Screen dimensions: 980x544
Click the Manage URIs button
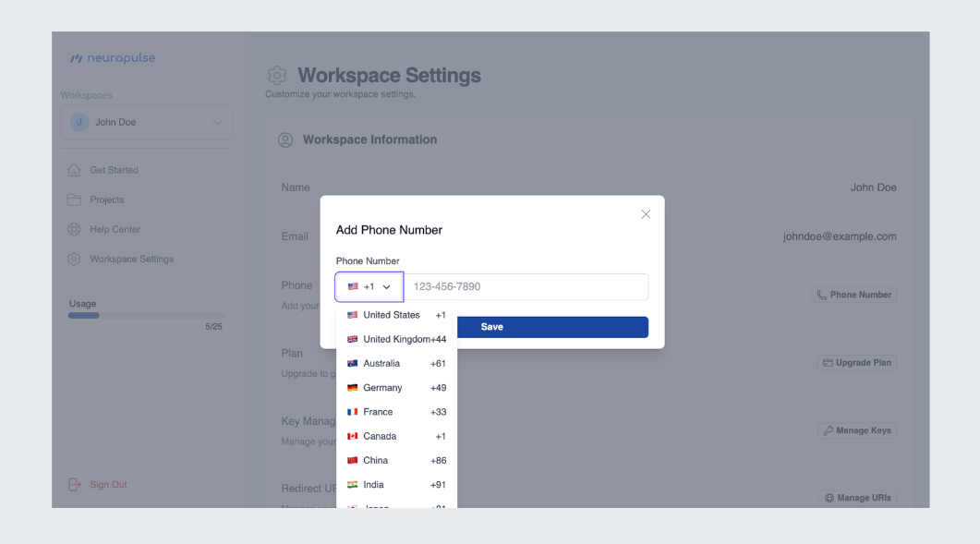pyautogui.click(x=857, y=499)
